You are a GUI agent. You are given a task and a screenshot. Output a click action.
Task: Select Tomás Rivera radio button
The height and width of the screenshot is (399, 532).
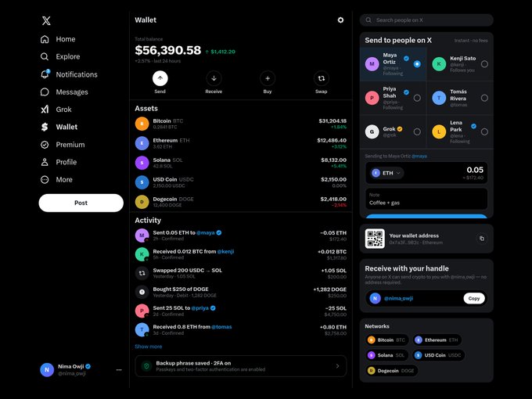pos(484,98)
